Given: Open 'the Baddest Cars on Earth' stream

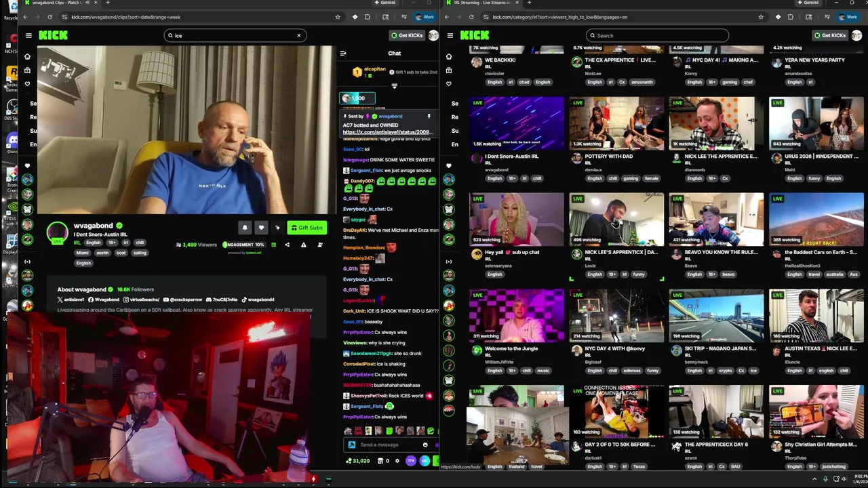Looking at the screenshot, I should tap(816, 220).
